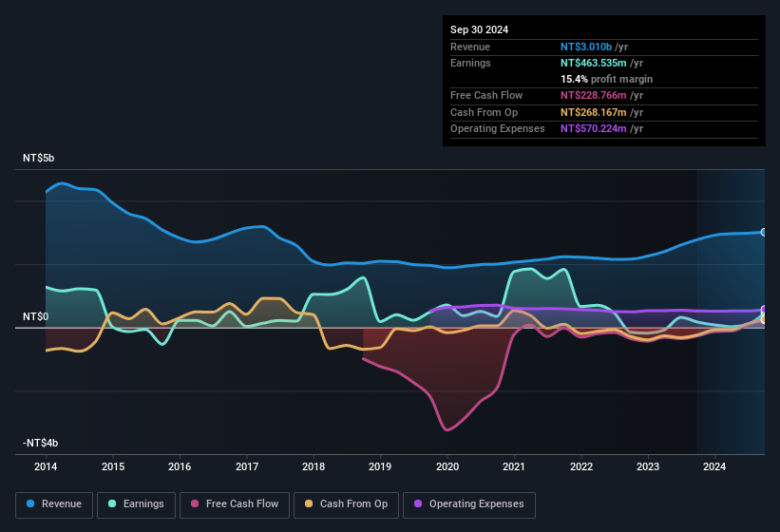
Task: Click the 2015 x-axis label
Action: [113, 466]
